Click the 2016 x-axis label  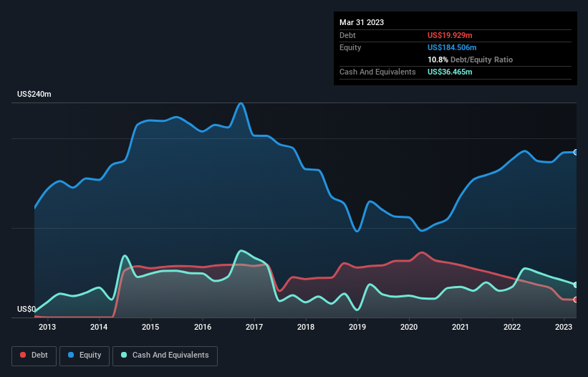203,327
